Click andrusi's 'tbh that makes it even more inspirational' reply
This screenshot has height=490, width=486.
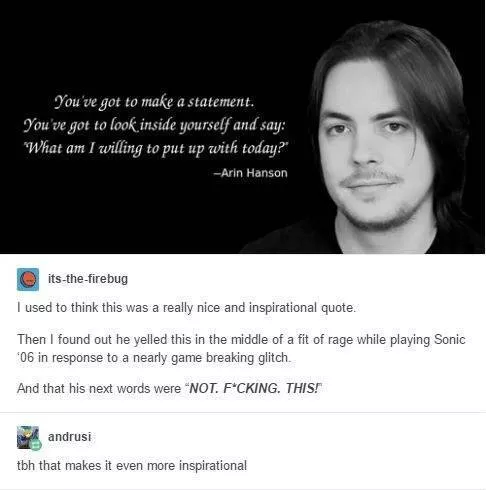[132, 465]
